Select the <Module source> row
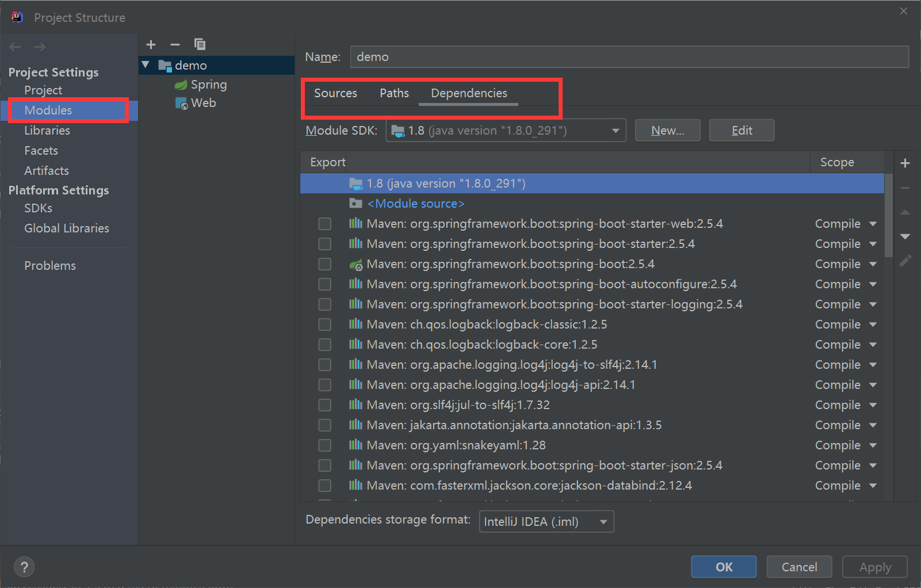 tap(592, 204)
